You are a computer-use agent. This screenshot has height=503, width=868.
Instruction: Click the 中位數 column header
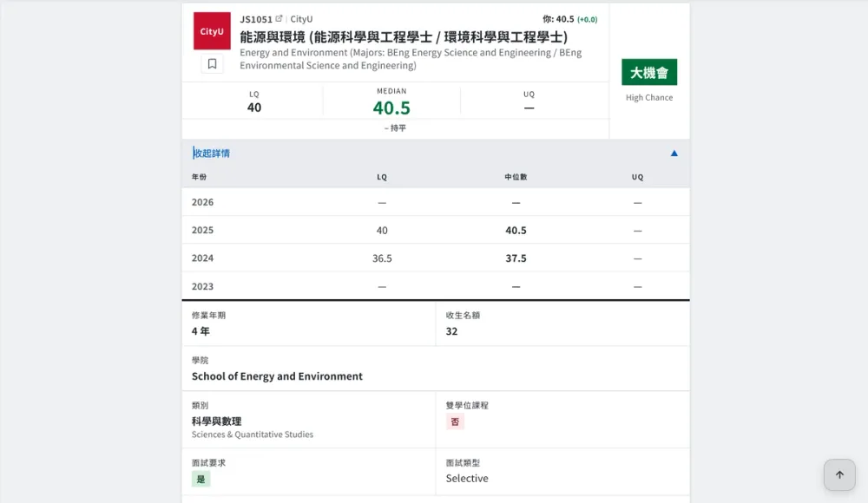(516, 177)
